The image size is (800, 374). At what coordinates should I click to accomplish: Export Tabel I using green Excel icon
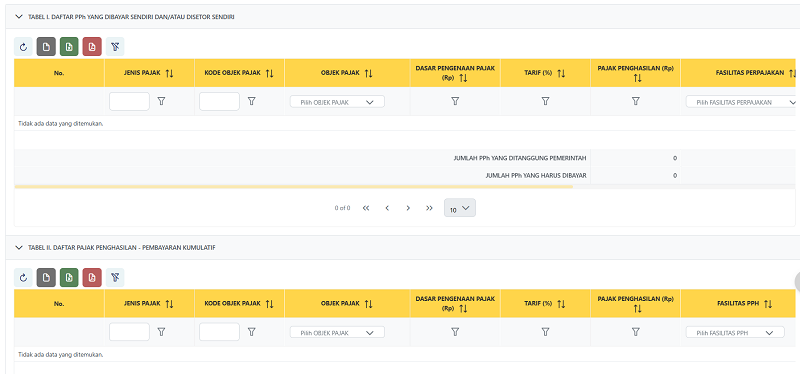pyautogui.click(x=69, y=47)
